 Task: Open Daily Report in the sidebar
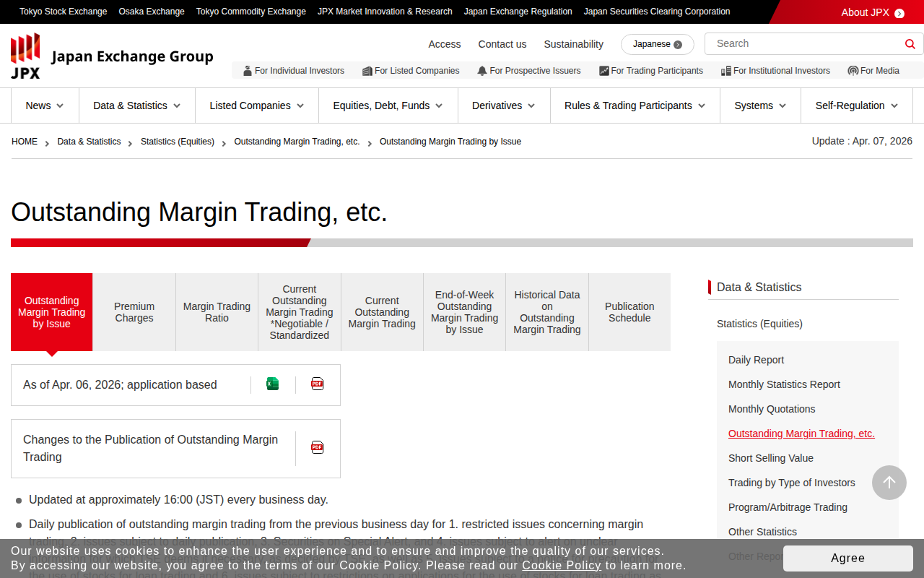tap(756, 360)
